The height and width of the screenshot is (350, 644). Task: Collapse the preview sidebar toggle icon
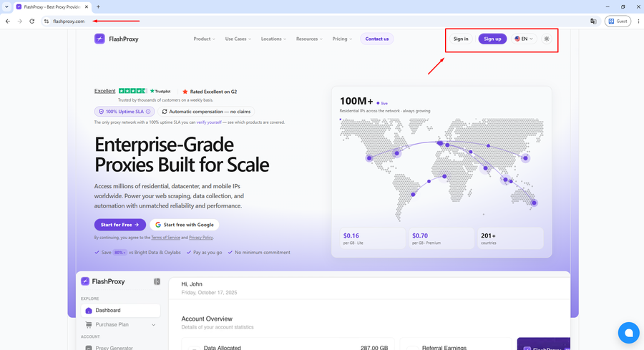pos(157,282)
